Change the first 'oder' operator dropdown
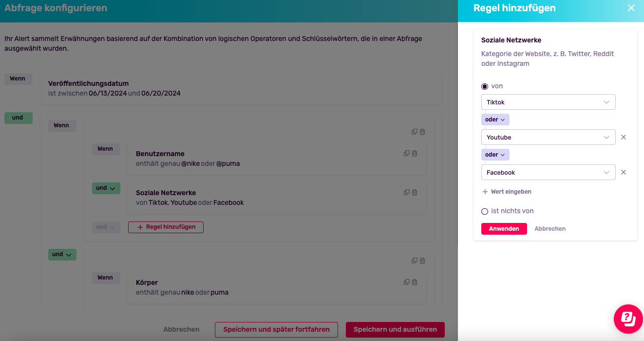 [x=495, y=120]
